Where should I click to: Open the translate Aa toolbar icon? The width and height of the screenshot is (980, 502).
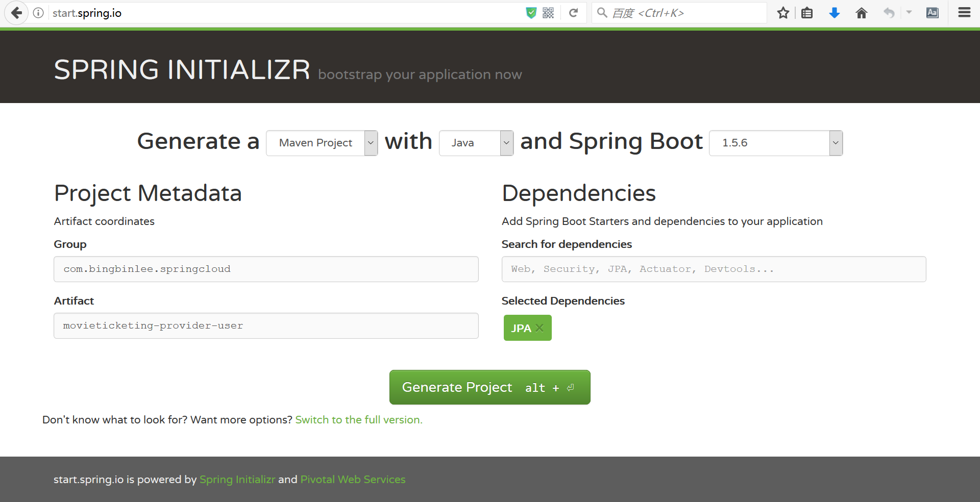click(933, 13)
